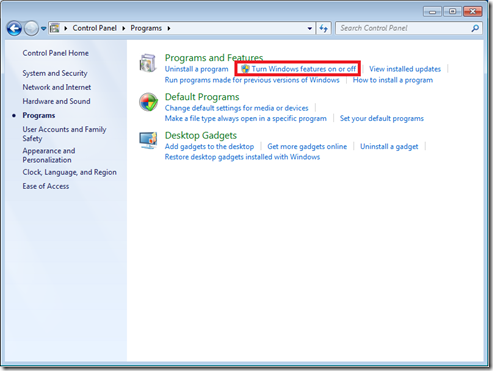This screenshot has width=493, height=371.
Task: Minimize the Control Panel window
Action: coord(432,12)
